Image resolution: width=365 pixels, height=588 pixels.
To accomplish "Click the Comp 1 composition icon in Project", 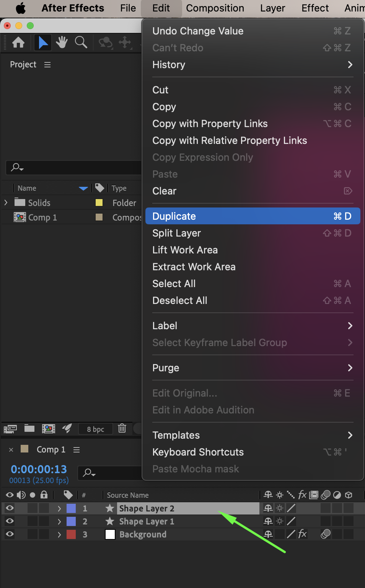I will click(x=20, y=217).
